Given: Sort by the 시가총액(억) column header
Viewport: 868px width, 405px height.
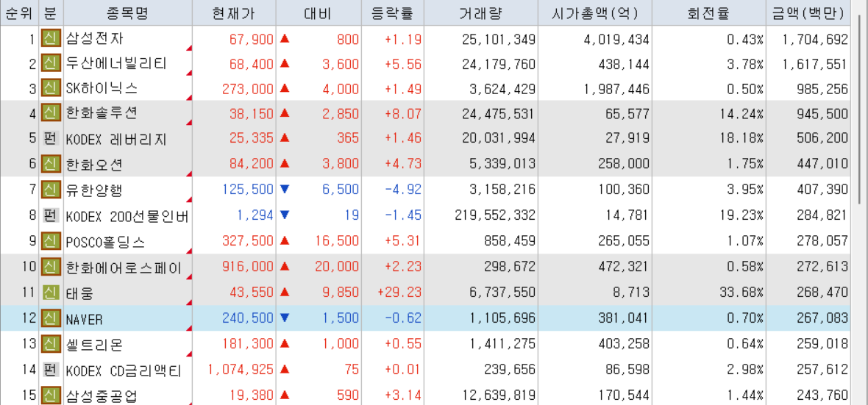Looking at the screenshot, I should [x=594, y=13].
